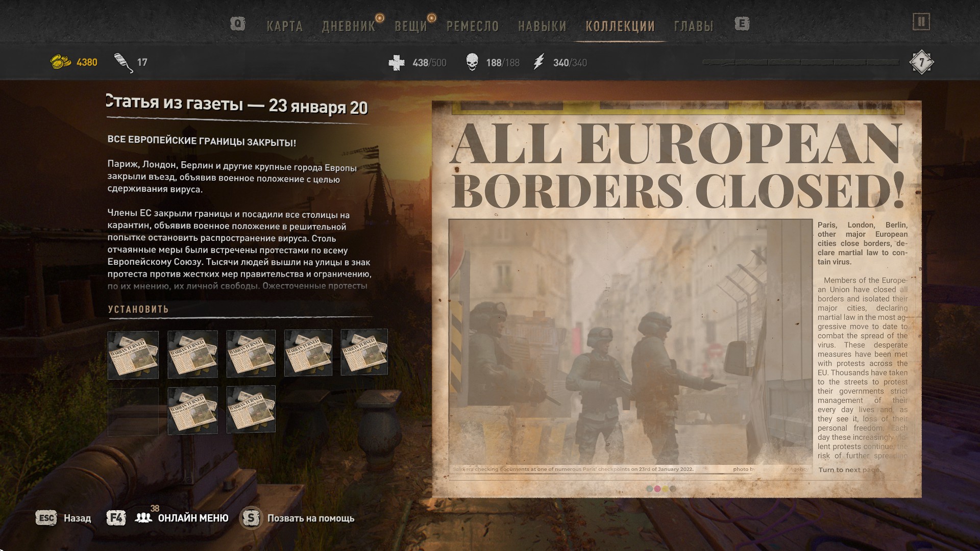Click the experience progress bar
Screen dimensions: 980x551
click(800, 62)
